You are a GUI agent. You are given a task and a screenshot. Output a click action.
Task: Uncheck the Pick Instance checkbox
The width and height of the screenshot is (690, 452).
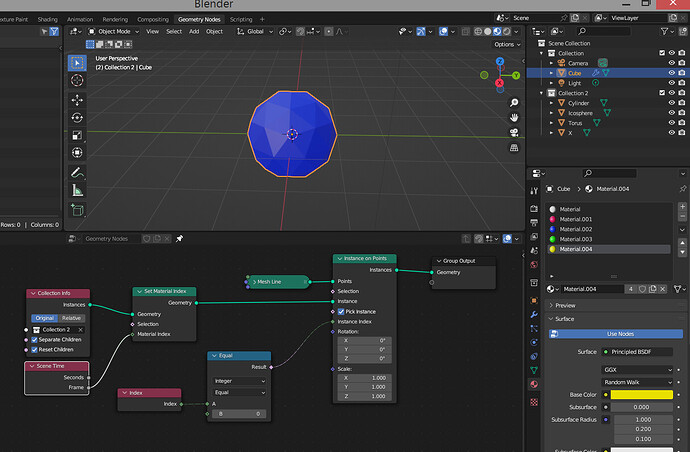341,312
